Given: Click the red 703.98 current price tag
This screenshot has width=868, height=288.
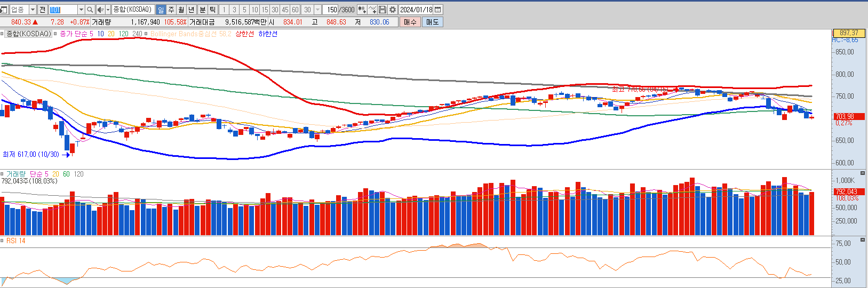Looking at the screenshot, I should [x=849, y=116].
